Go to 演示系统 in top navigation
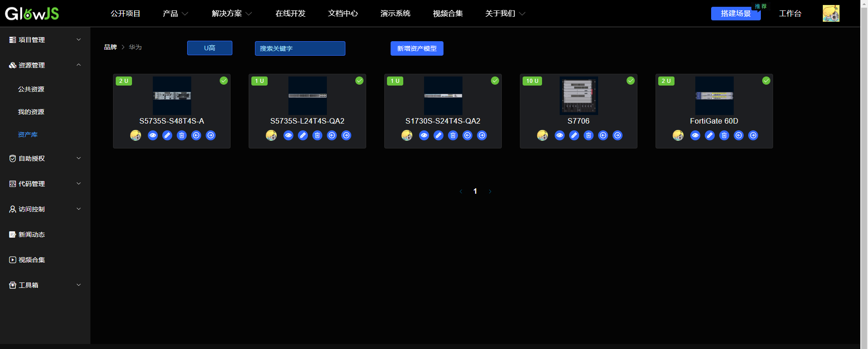The width and height of the screenshot is (868, 349). (396, 14)
